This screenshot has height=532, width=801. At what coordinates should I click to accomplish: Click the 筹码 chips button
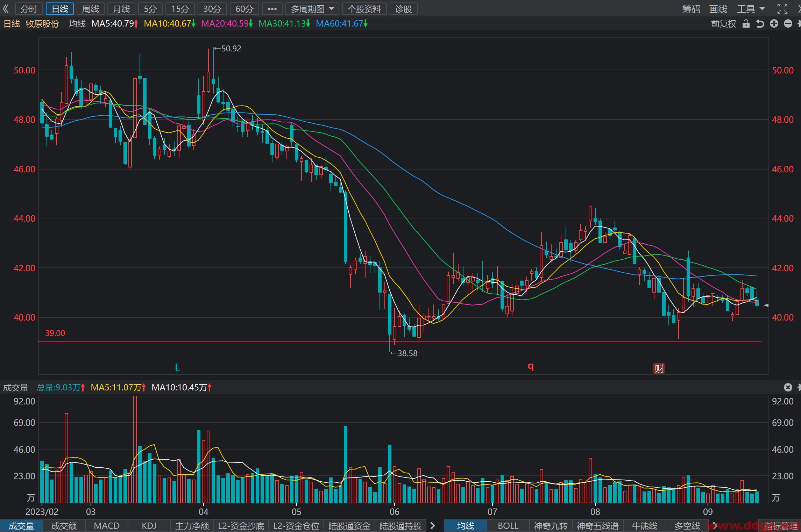tap(691, 9)
